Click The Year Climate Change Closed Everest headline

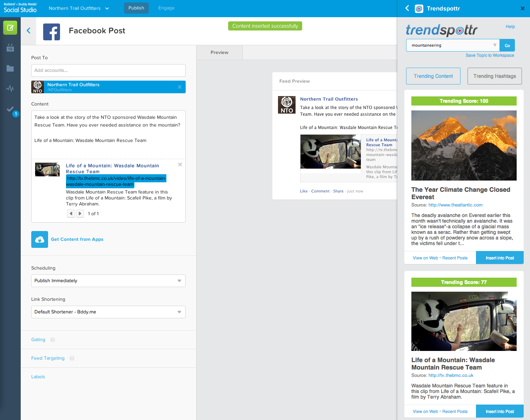click(461, 193)
